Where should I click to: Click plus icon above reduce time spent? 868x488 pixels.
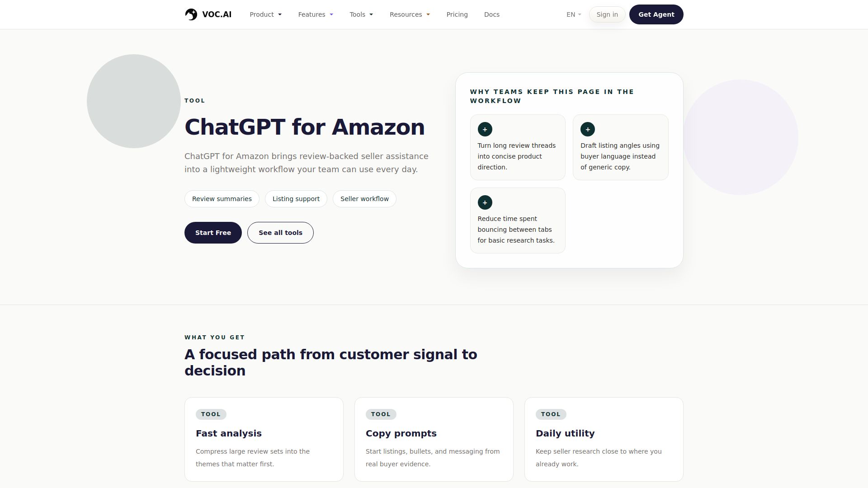tap(485, 202)
